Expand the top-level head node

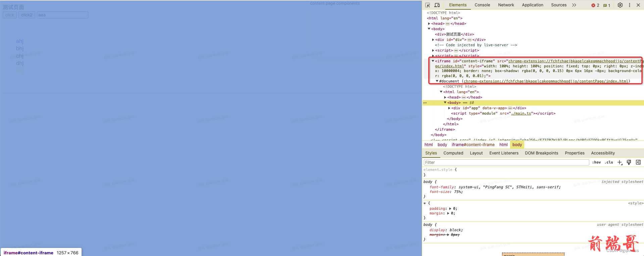click(429, 24)
